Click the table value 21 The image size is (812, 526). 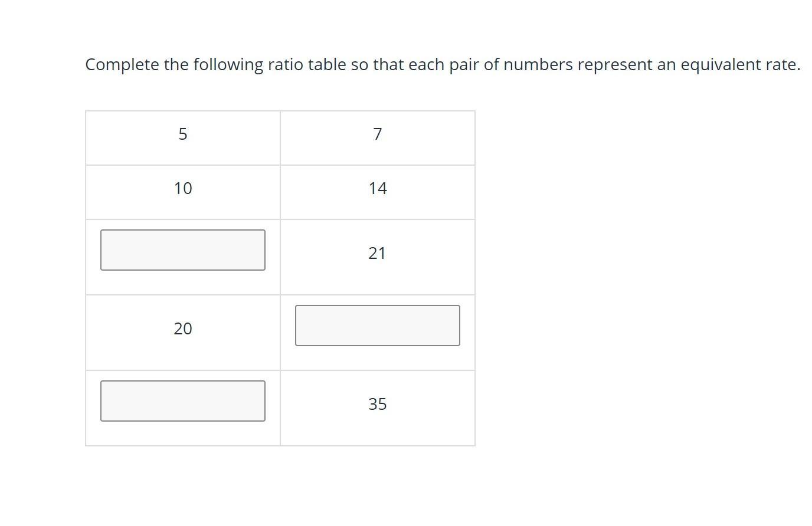click(x=378, y=254)
